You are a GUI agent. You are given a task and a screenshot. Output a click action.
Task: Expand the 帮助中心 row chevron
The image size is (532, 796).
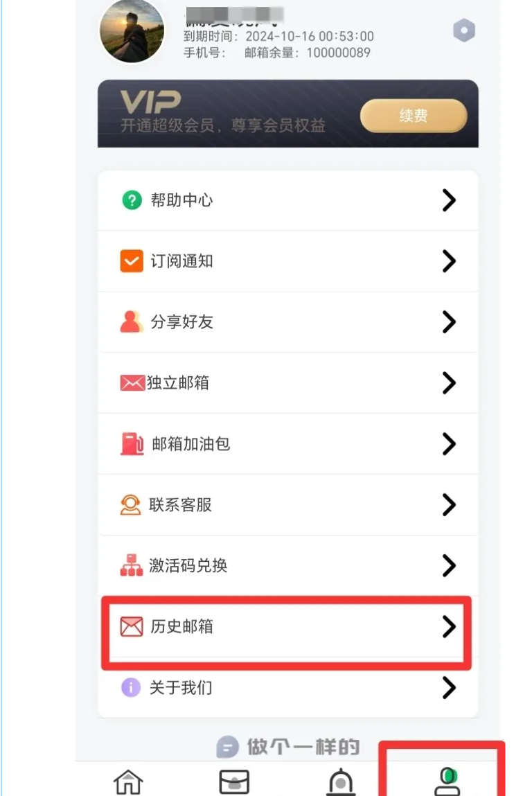[x=449, y=200]
